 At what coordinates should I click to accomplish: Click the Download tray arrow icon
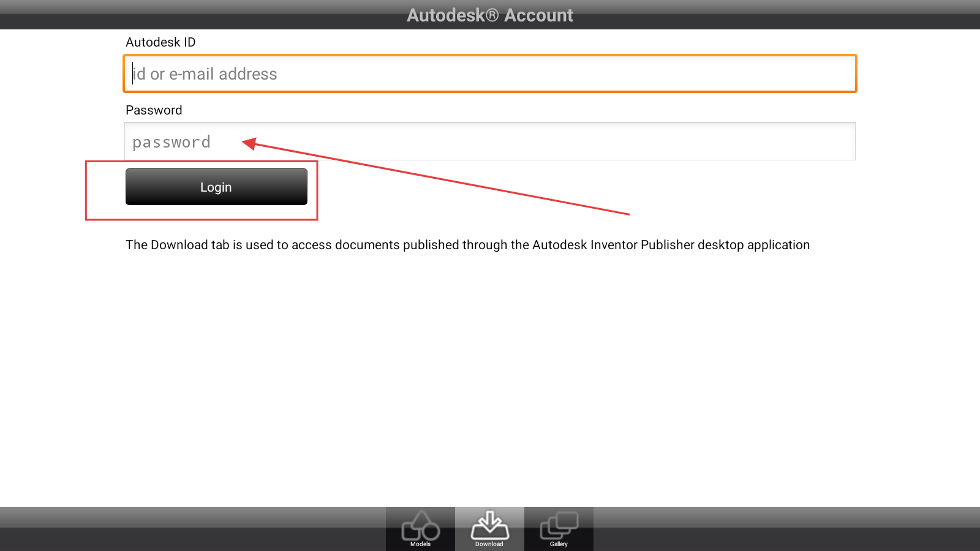[489, 525]
